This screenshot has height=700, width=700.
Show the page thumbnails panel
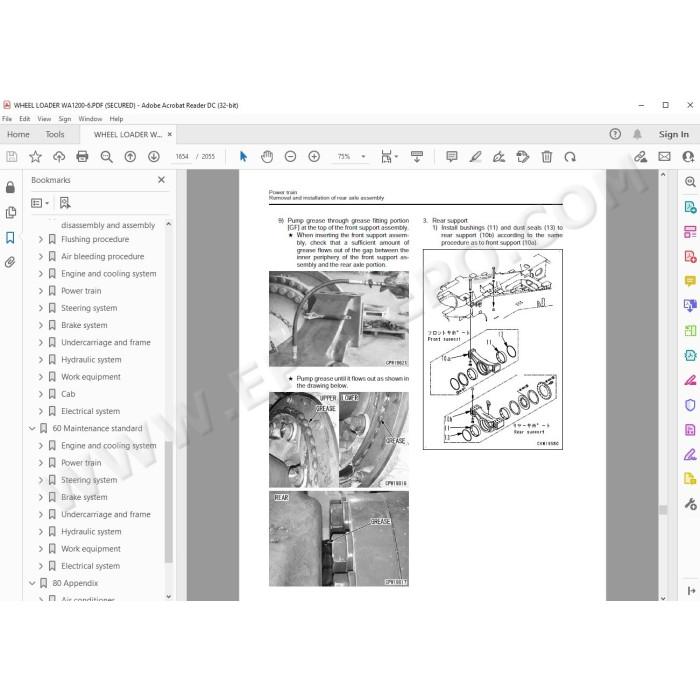11,212
